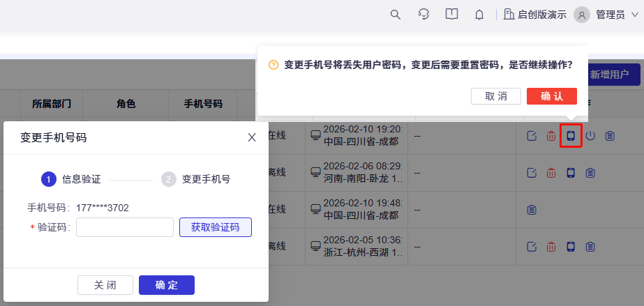Click the 河南-南阳-卧龙 location text
Screen dimensions: 644x306
click(x=363, y=178)
